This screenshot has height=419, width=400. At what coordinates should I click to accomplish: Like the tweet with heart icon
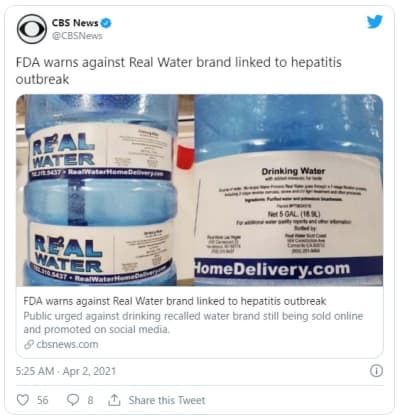coord(23,400)
